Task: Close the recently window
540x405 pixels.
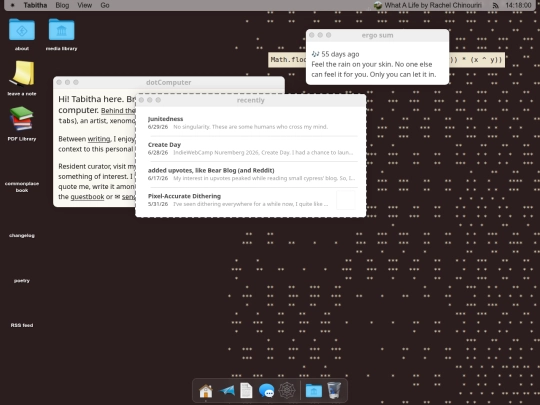Action: pos(141,100)
